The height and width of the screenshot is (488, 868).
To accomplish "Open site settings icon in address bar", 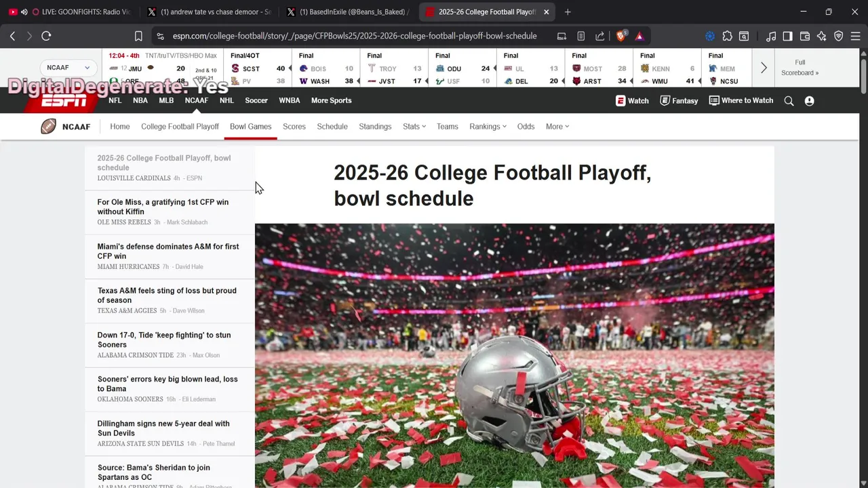I will (x=159, y=36).
